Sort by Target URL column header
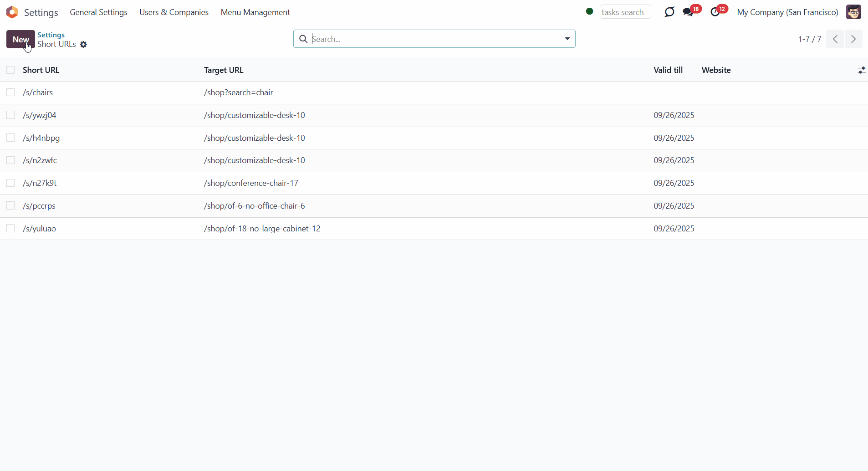This screenshot has width=868, height=471. 224,70
